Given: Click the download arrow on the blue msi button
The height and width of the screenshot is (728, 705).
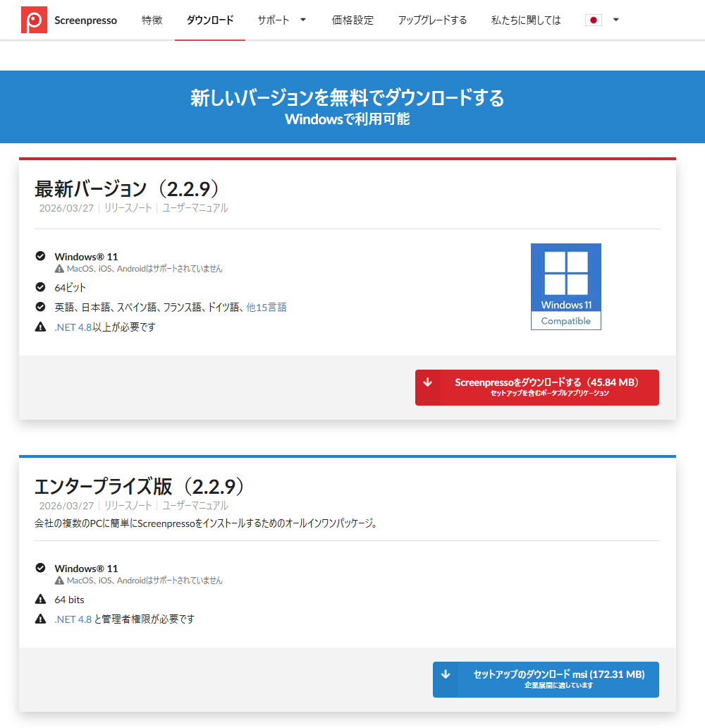Looking at the screenshot, I should click(445, 674).
